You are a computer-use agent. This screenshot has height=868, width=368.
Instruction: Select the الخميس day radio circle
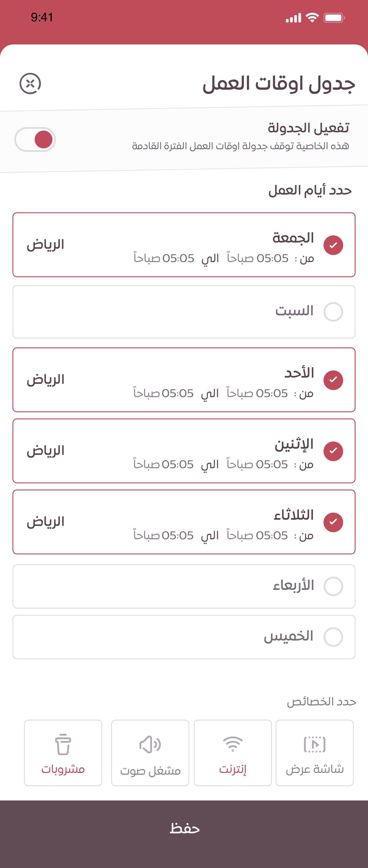pos(333,637)
